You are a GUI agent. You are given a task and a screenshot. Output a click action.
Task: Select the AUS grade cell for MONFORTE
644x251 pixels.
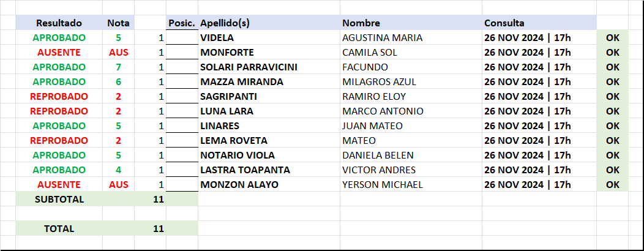(x=118, y=53)
